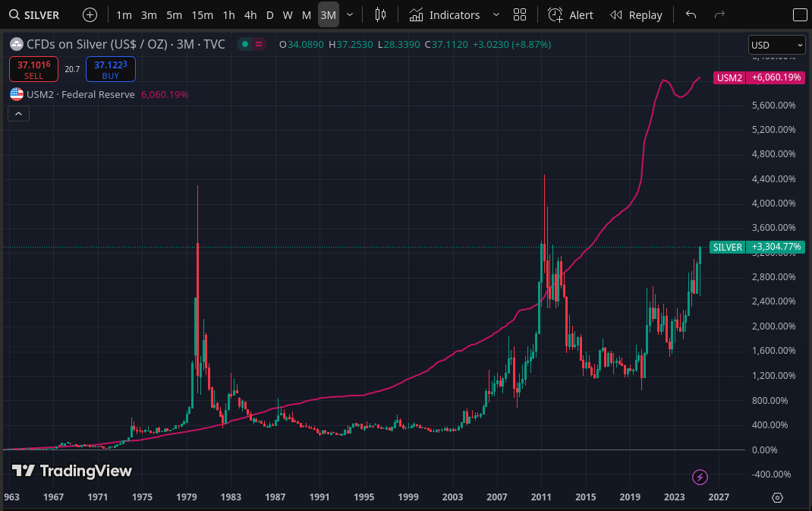The image size is (812, 511).
Task: Click the red SELL 37.101 button
Action: pyautogui.click(x=33, y=69)
